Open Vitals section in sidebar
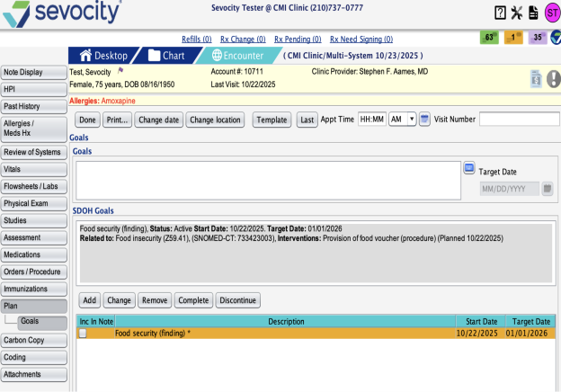 (34, 169)
